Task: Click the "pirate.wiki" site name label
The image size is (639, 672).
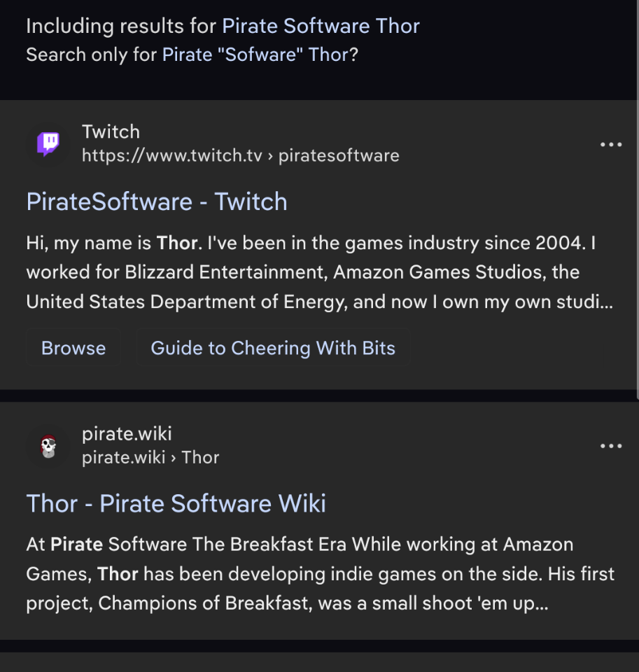Action: click(x=127, y=434)
